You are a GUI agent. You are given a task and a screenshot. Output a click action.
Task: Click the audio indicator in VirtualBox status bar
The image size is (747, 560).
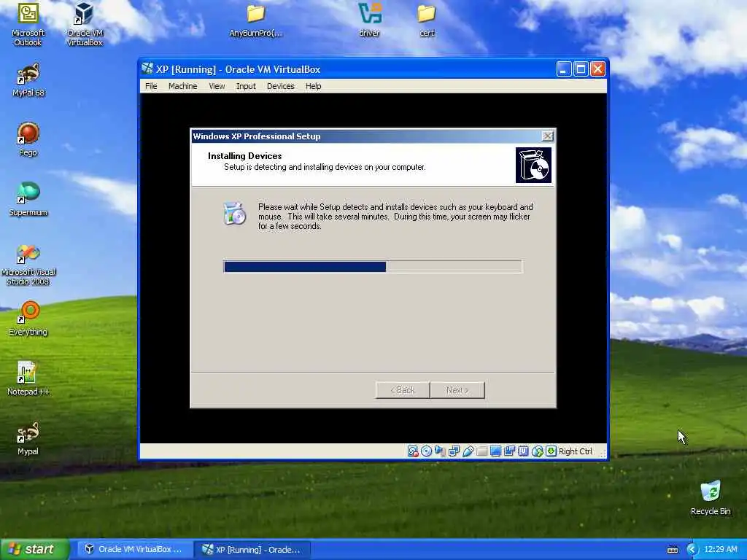pos(440,451)
